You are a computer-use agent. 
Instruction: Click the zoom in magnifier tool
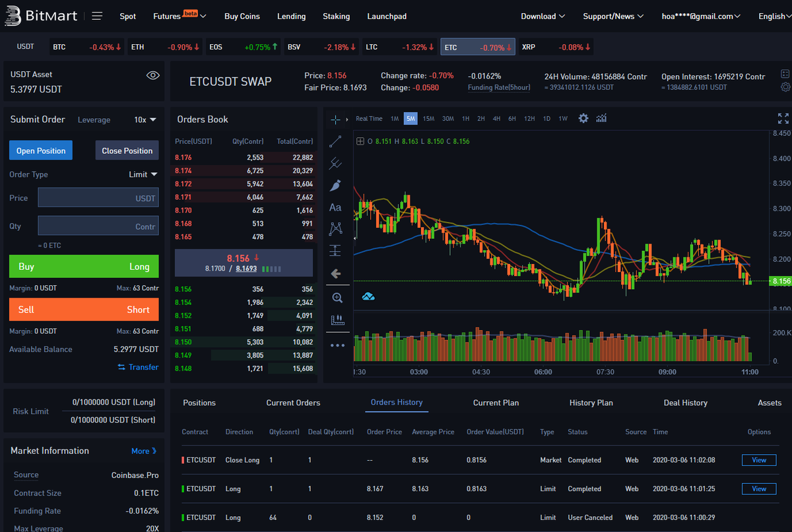337,298
